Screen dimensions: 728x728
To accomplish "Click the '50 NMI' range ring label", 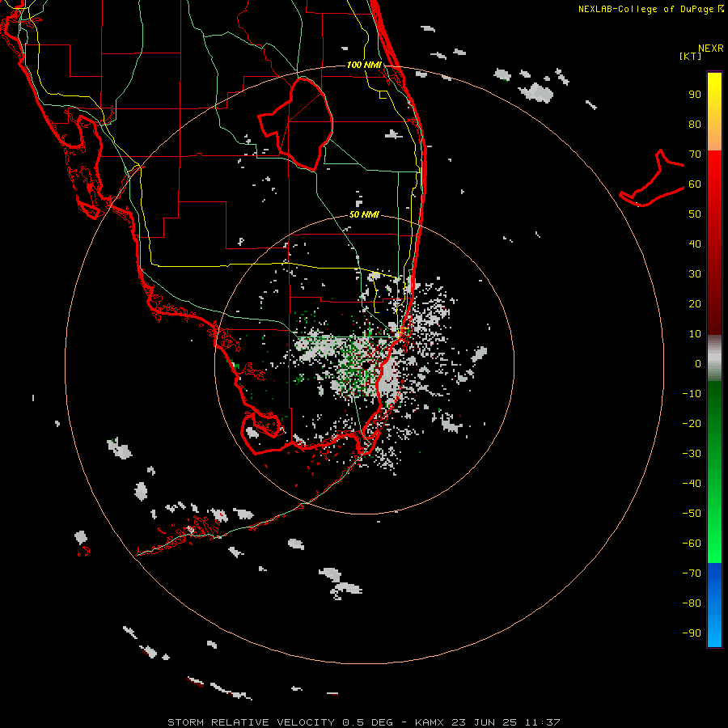I will click(x=364, y=214).
